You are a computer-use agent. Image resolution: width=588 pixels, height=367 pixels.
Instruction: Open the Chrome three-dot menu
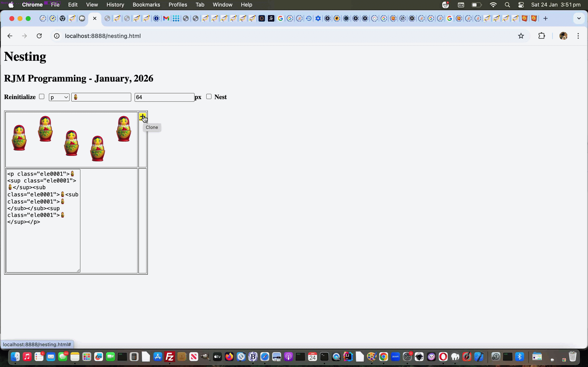pos(578,36)
